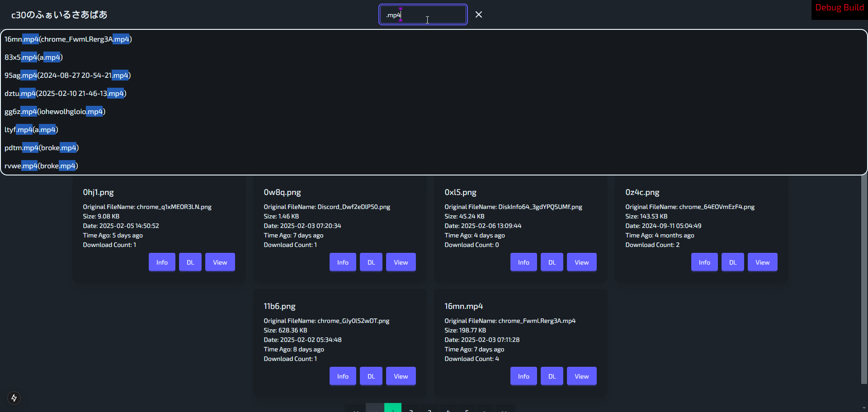Choose the gg6z.mp4 suggestion
The height and width of the screenshot is (412, 868).
55,112
